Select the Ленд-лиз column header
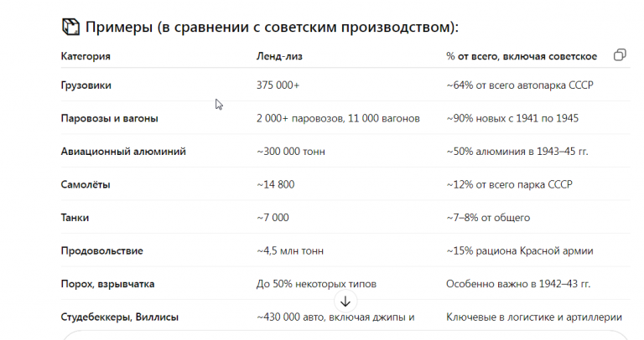Screen dimensions: 644x340 tap(279, 56)
